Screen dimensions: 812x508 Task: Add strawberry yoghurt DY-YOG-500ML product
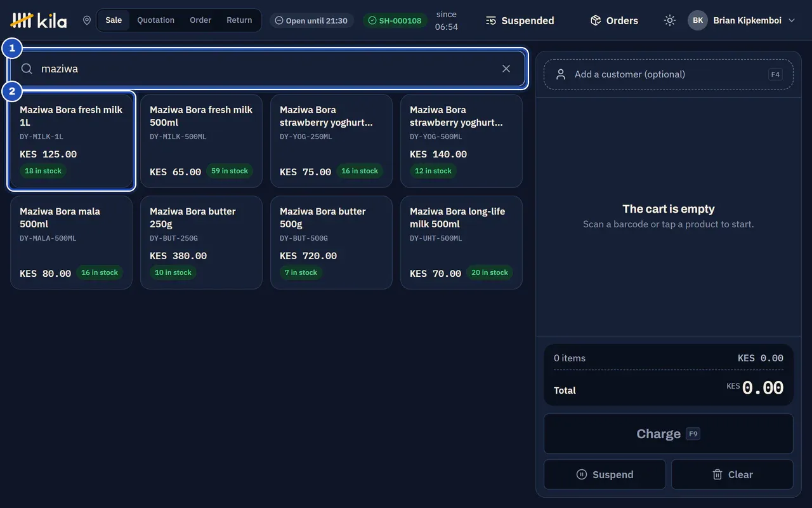click(x=461, y=141)
